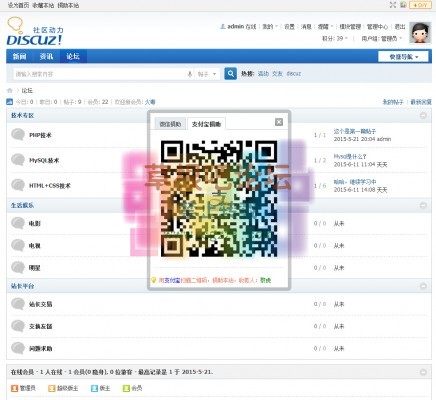This screenshot has width=436, height=400.
Task: Click the 论坛 breadcrumb link
Action: pyautogui.click(x=27, y=90)
